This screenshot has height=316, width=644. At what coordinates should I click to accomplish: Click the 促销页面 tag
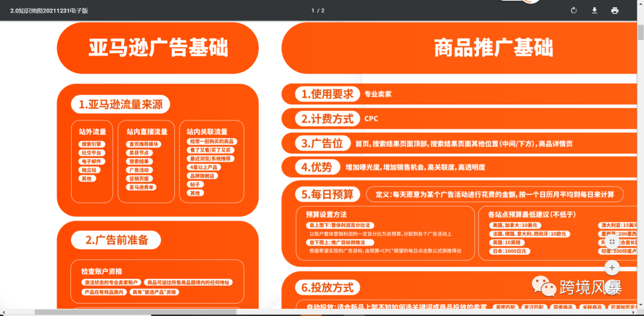139,179
